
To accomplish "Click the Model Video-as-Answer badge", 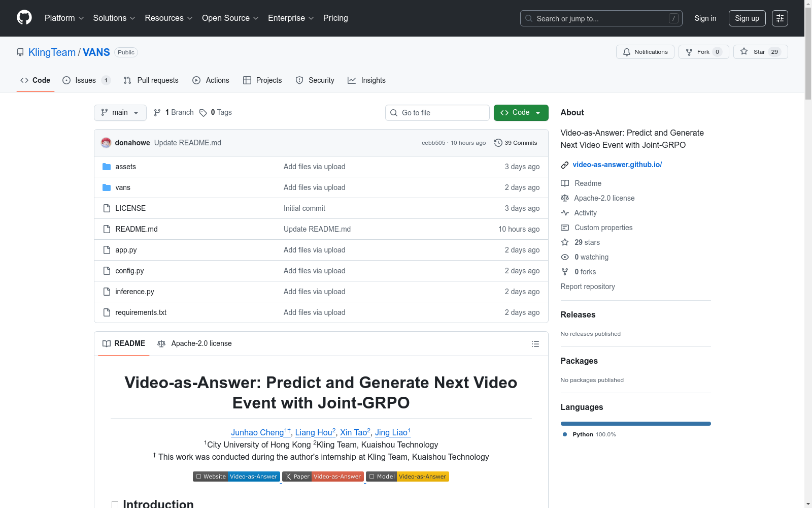I will (x=408, y=477).
